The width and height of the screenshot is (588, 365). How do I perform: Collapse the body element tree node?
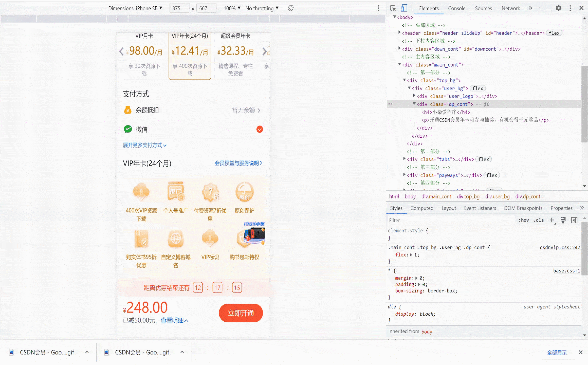click(x=395, y=17)
